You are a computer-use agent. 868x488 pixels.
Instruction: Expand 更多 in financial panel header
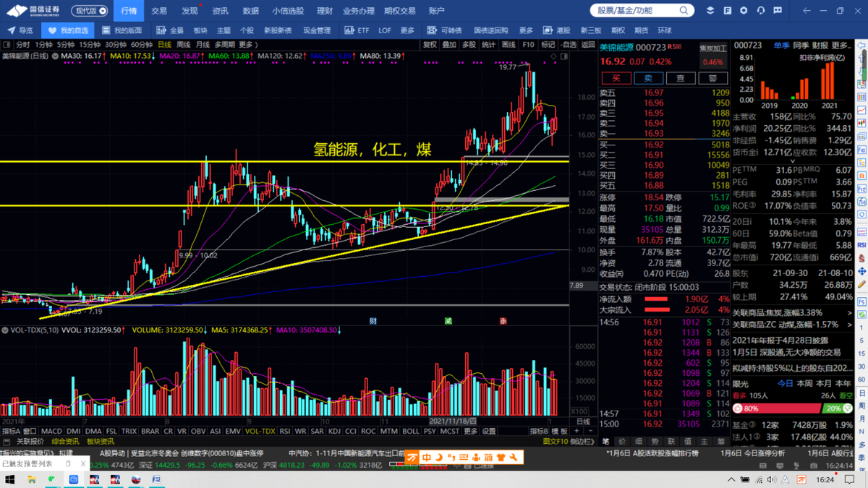(843, 45)
